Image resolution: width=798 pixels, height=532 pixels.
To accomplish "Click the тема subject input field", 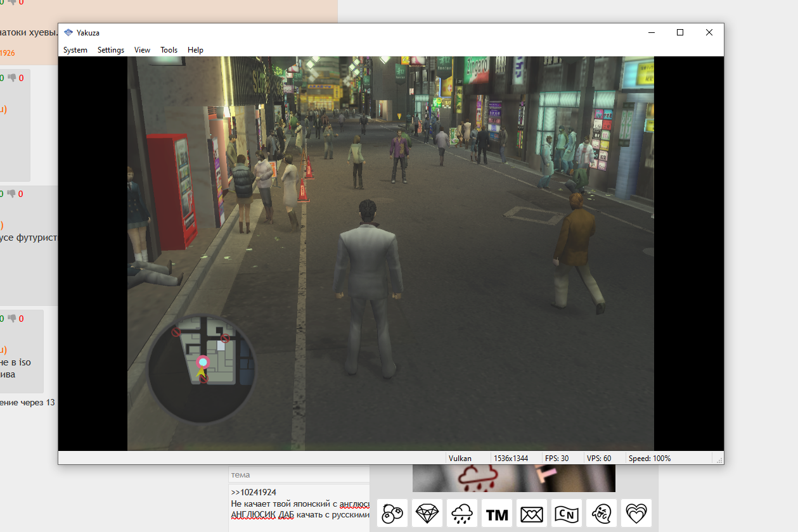I will (x=299, y=475).
